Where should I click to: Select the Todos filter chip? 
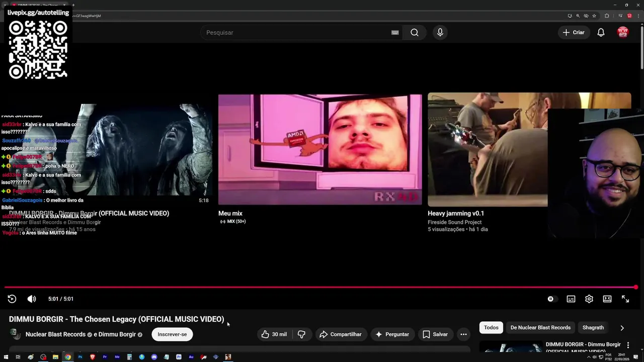click(x=491, y=327)
